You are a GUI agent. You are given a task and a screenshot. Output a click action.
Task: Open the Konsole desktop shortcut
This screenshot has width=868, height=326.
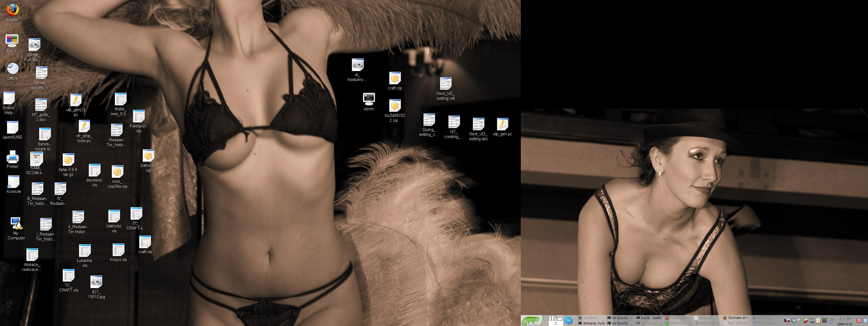click(x=14, y=182)
